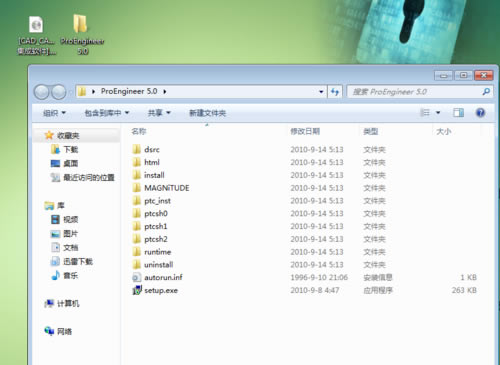Viewport: 500px width, 365px height.
Task: Click the change view icon
Action: pyautogui.click(x=425, y=113)
